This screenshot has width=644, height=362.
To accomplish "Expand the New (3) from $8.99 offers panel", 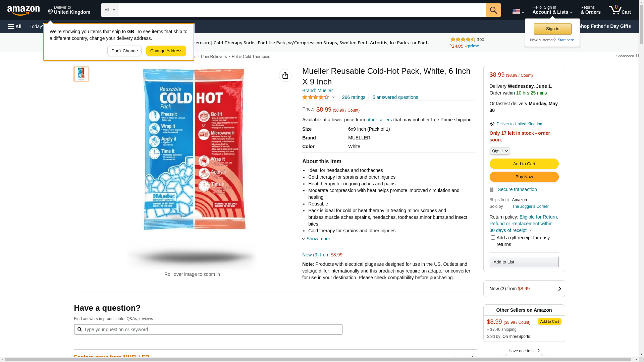I will click(524, 289).
